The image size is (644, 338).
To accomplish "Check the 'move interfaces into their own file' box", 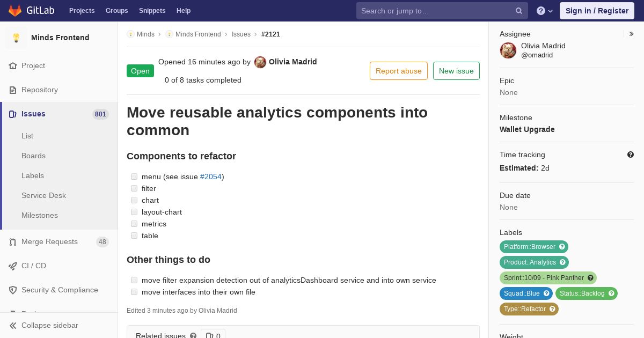I will pyautogui.click(x=134, y=292).
